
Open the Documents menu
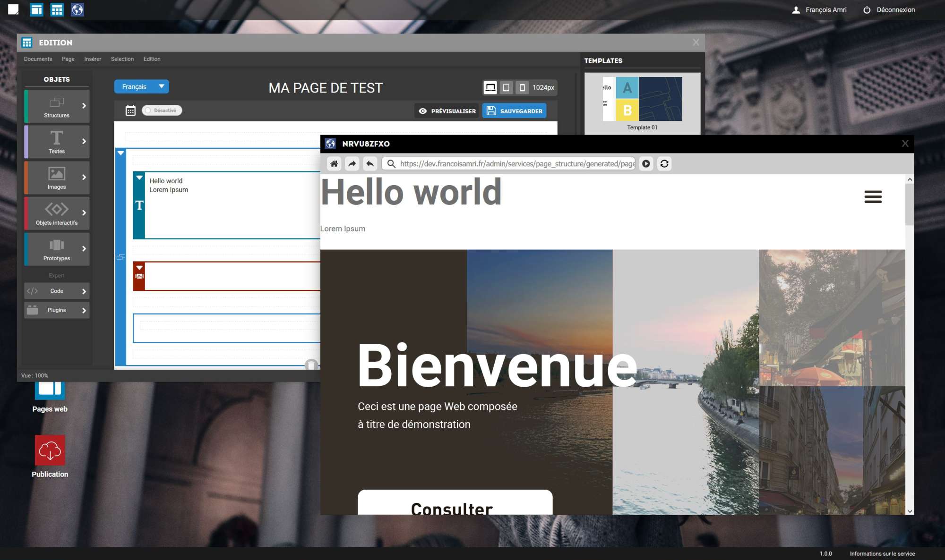click(x=38, y=59)
